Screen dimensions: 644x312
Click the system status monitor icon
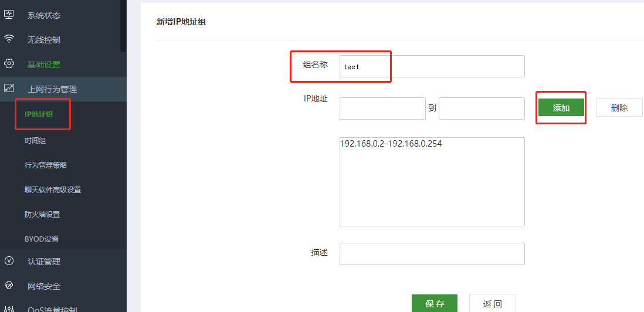click(9, 15)
